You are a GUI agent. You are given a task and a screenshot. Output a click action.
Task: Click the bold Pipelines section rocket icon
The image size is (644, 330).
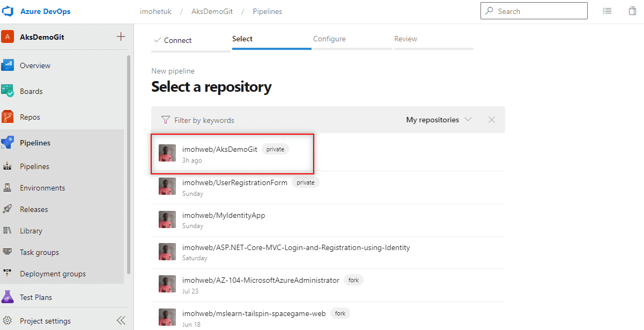tap(8, 143)
